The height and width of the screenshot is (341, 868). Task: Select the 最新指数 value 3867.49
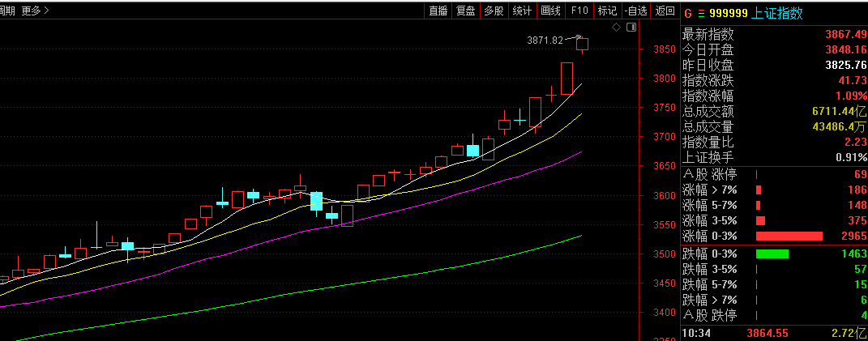(846, 35)
